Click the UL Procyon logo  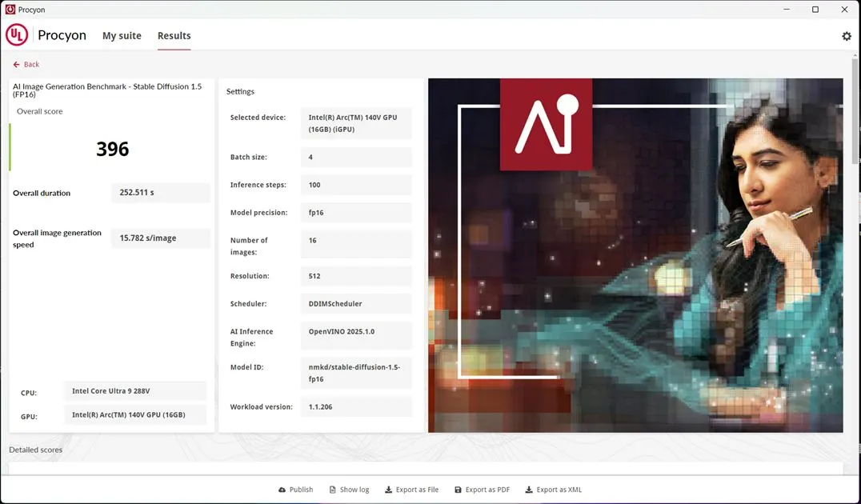coord(17,35)
